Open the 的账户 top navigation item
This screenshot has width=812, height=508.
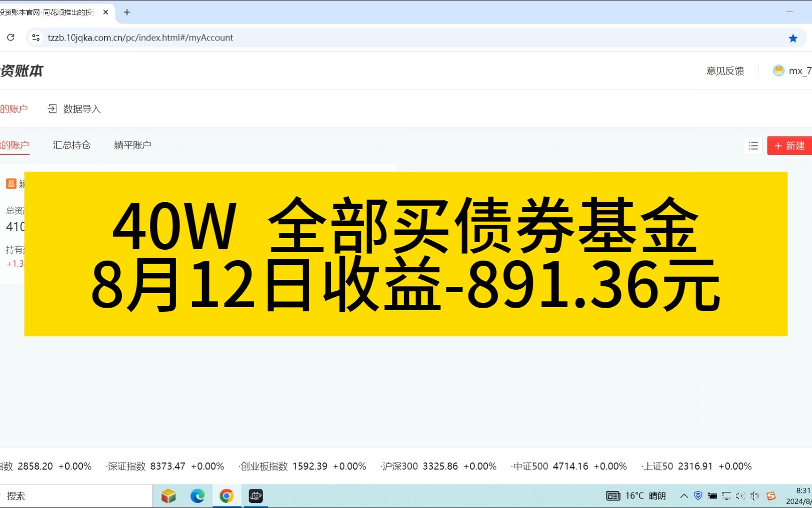(x=14, y=109)
